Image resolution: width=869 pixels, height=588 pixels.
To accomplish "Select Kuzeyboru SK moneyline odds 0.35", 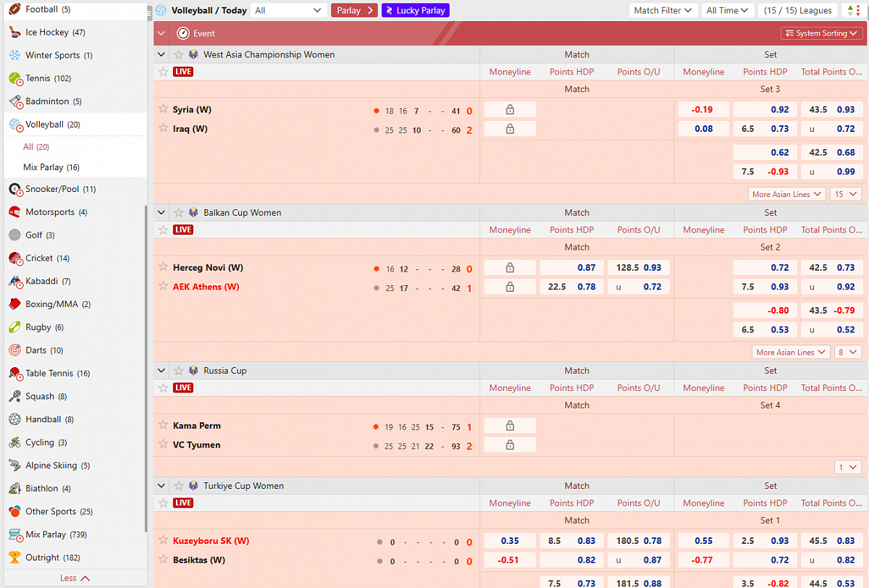I will pyautogui.click(x=509, y=540).
